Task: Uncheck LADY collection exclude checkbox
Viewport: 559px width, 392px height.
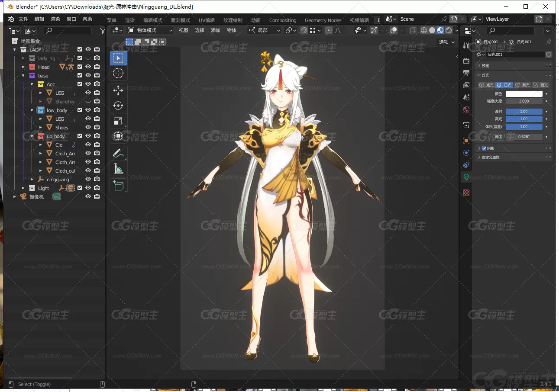Action: [x=80, y=50]
